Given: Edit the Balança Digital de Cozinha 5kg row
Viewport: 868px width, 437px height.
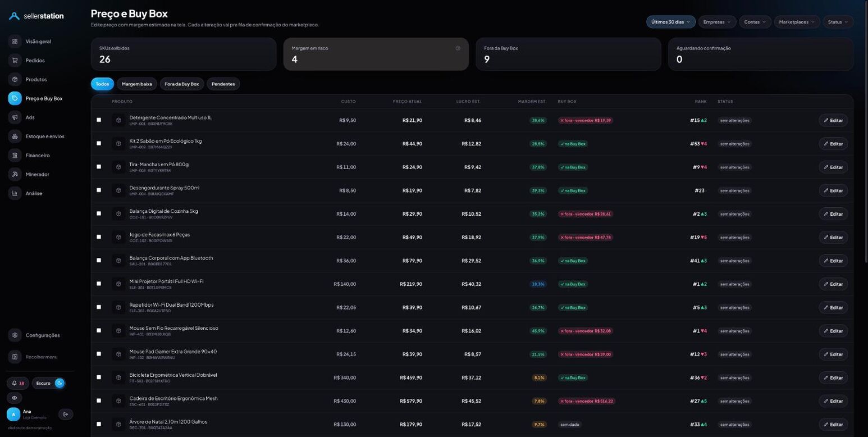Looking at the screenshot, I should (833, 214).
